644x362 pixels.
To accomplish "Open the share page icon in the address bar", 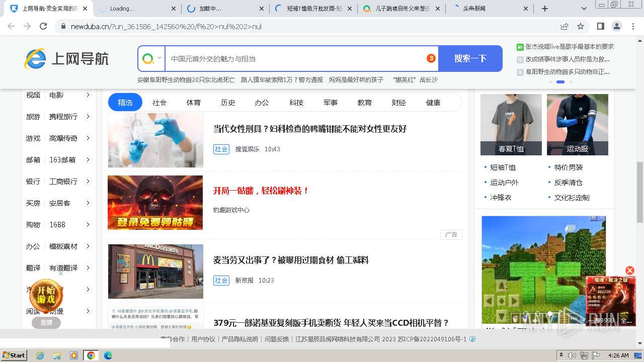I will pos(565,26).
